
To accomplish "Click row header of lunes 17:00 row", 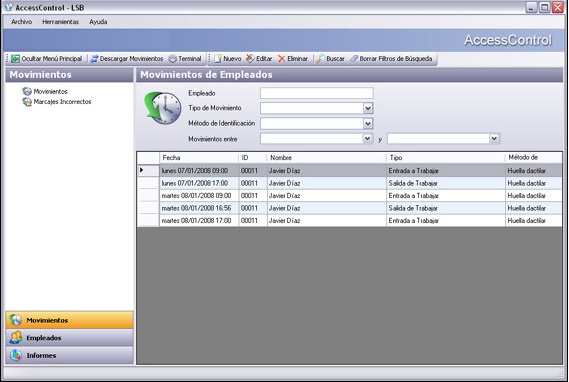I will click(x=148, y=183).
